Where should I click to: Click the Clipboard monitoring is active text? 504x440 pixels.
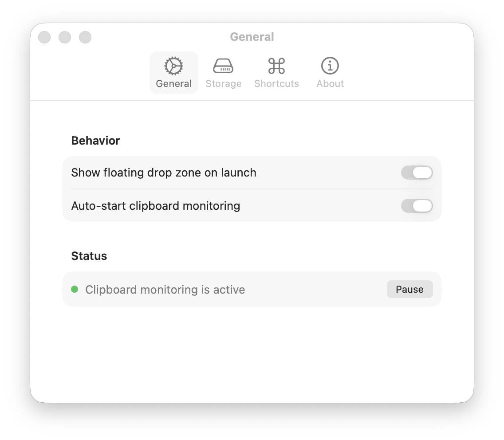coord(165,289)
